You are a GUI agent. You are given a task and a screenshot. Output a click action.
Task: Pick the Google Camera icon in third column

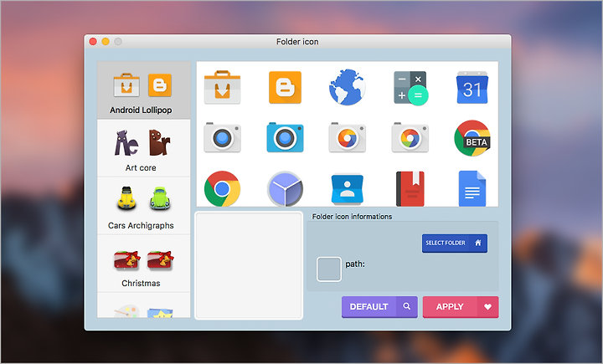tap(348, 137)
